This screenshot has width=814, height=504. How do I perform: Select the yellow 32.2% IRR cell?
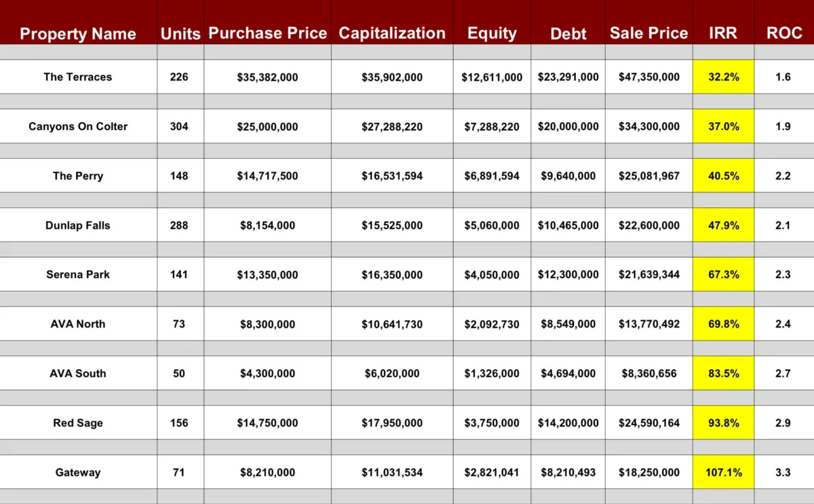(723, 77)
